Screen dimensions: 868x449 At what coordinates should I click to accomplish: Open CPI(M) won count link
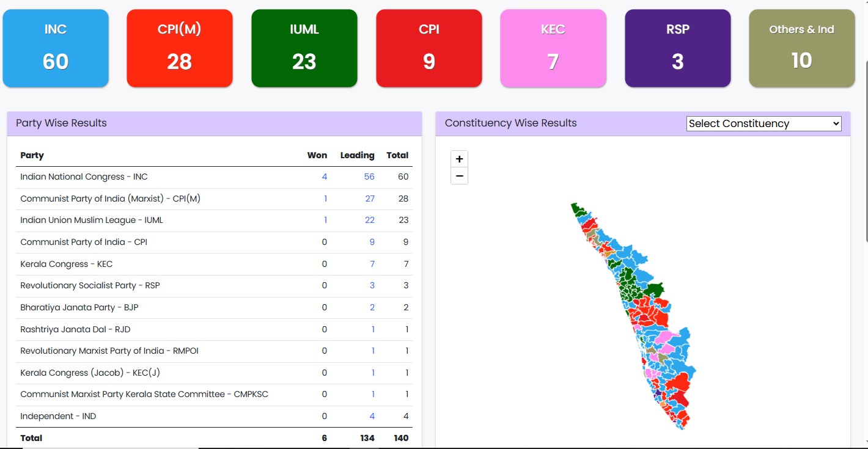325,199
